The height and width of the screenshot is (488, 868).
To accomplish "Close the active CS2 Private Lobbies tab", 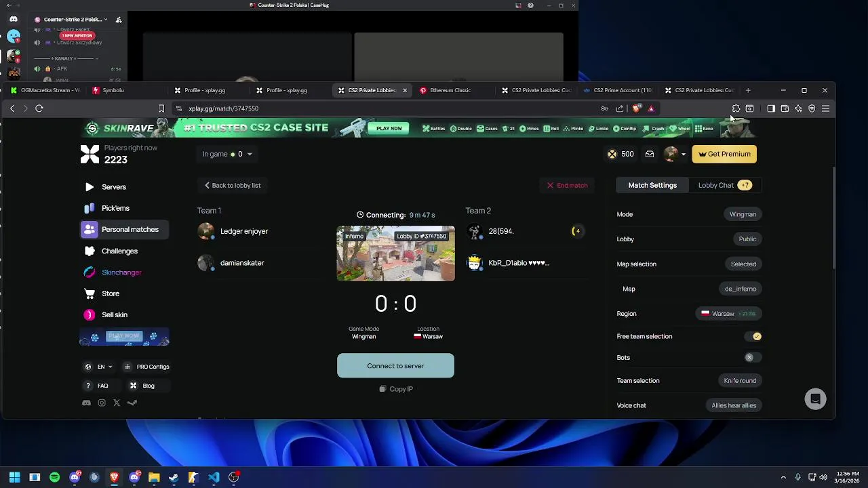I will point(405,90).
